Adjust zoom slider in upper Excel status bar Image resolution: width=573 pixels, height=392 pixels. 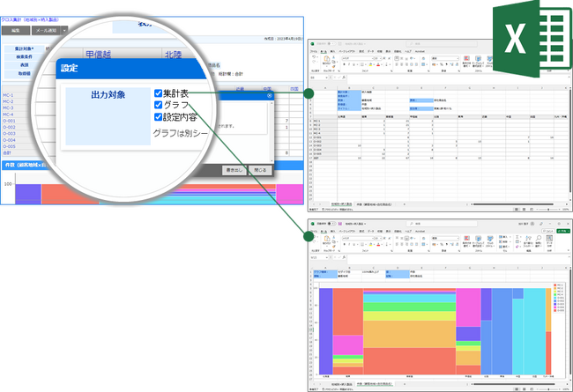[x=548, y=210]
